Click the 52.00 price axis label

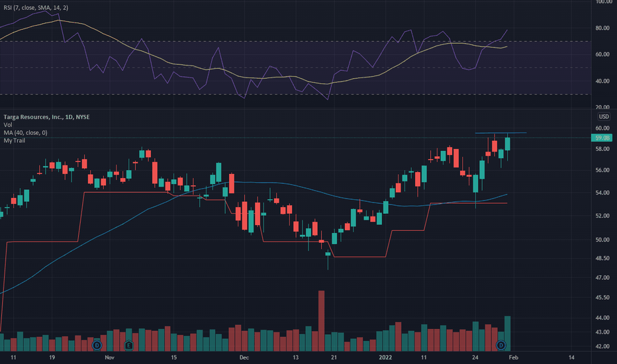click(x=602, y=216)
